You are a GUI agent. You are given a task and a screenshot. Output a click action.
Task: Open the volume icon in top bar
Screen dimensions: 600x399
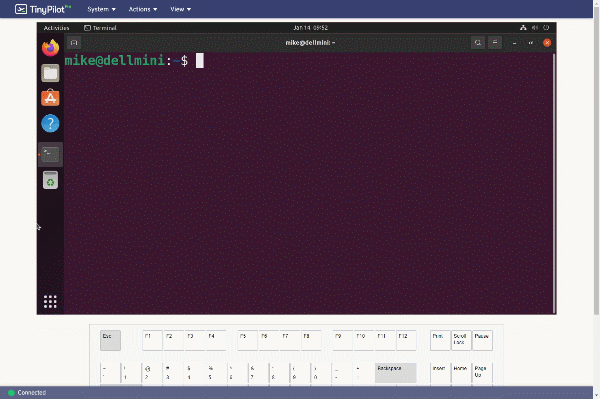[x=535, y=28]
